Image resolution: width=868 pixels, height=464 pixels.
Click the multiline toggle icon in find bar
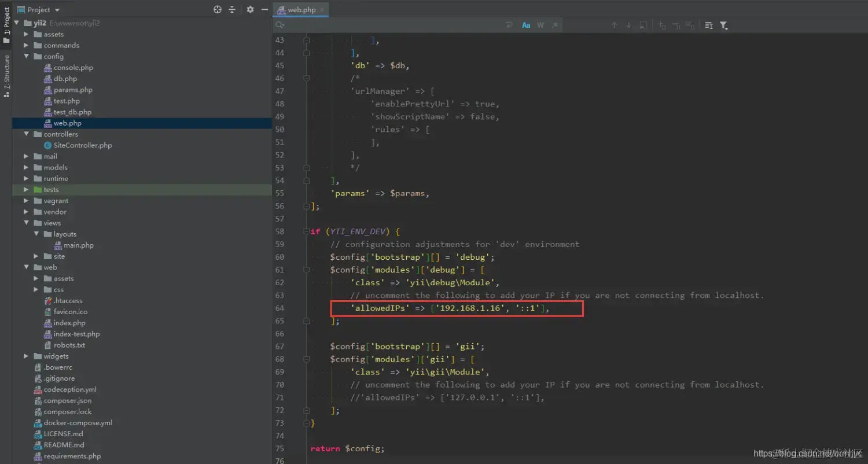point(709,25)
